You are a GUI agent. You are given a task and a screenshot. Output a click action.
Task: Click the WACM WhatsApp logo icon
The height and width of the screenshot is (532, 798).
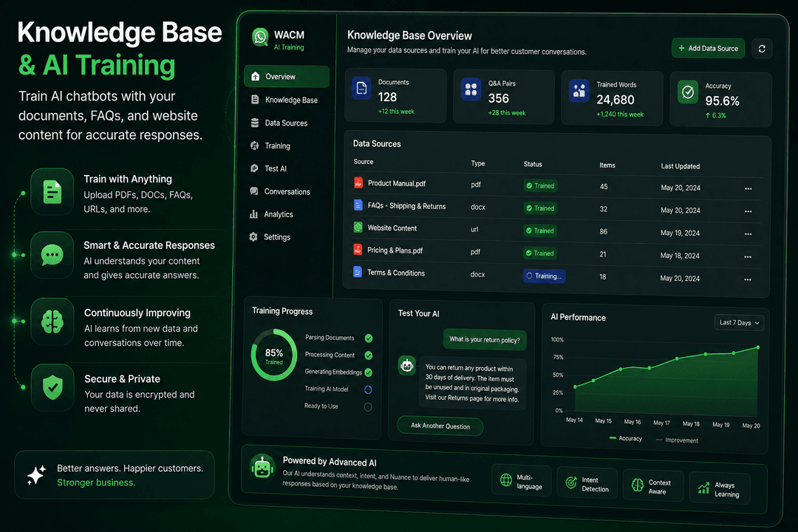coord(260,37)
